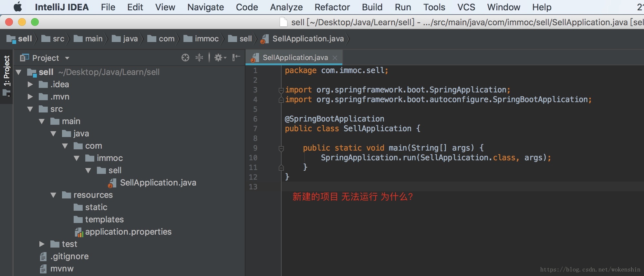Screen dimensions: 644x276
Task: Select the templates folder in tree
Action: pyautogui.click(x=104, y=219)
